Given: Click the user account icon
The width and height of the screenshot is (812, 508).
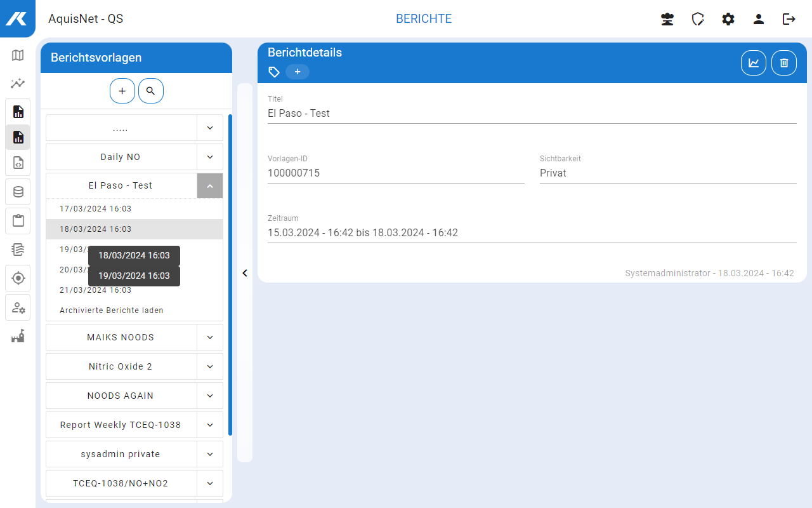Looking at the screenshot, I should tap(758, 19).
